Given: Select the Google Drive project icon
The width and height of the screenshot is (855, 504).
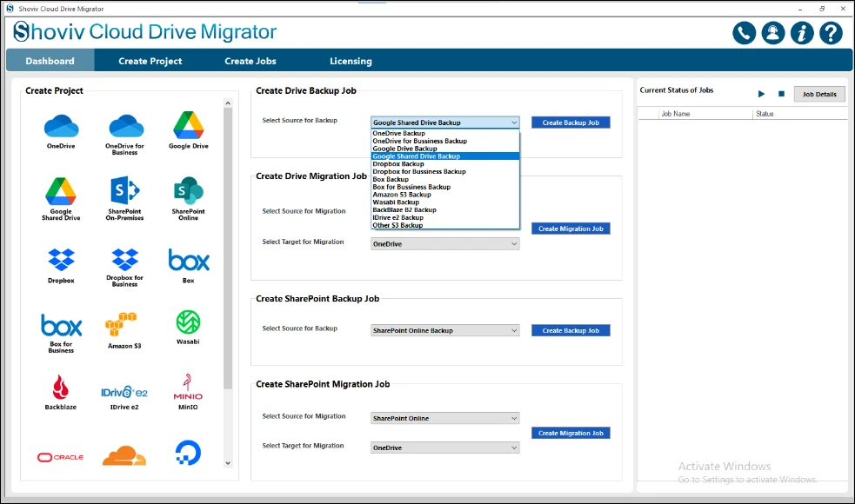Looking at the screenshot, I should click(x=189, y=125).
